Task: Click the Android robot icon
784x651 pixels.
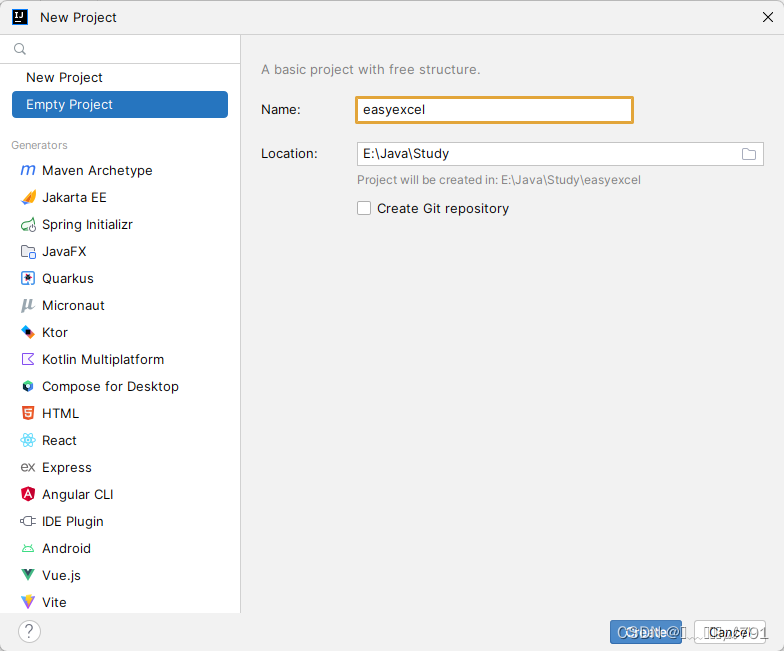Action: 28,548
